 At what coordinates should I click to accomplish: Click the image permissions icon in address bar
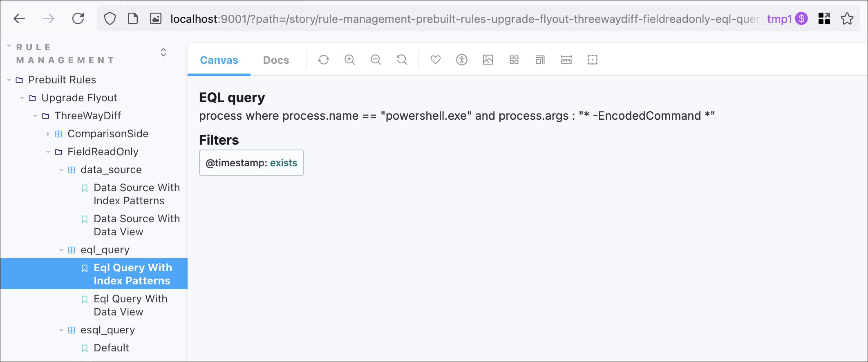tap(156, 19)
